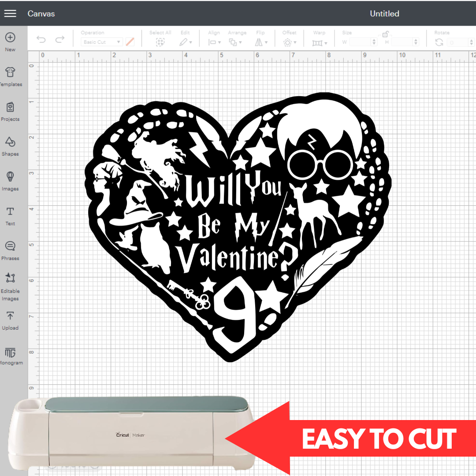Click the height stepper arrows

pyautogui.click(x=416, y=42)
